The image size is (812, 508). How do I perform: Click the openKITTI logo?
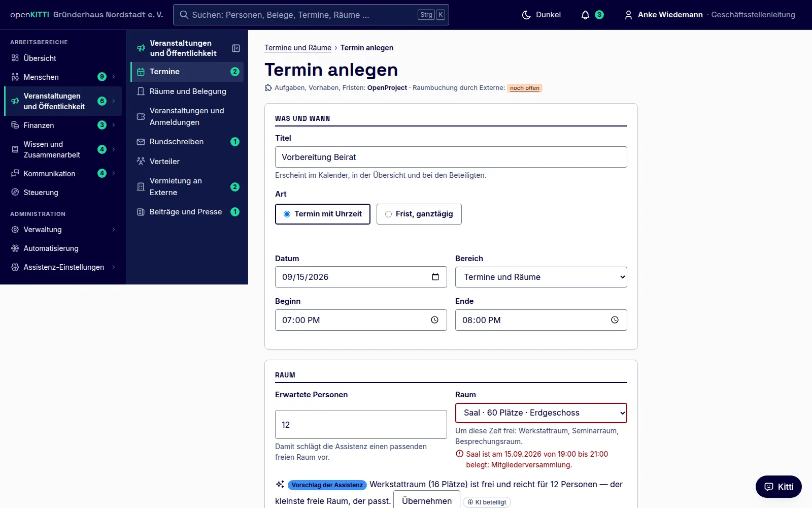coord(29,15)
